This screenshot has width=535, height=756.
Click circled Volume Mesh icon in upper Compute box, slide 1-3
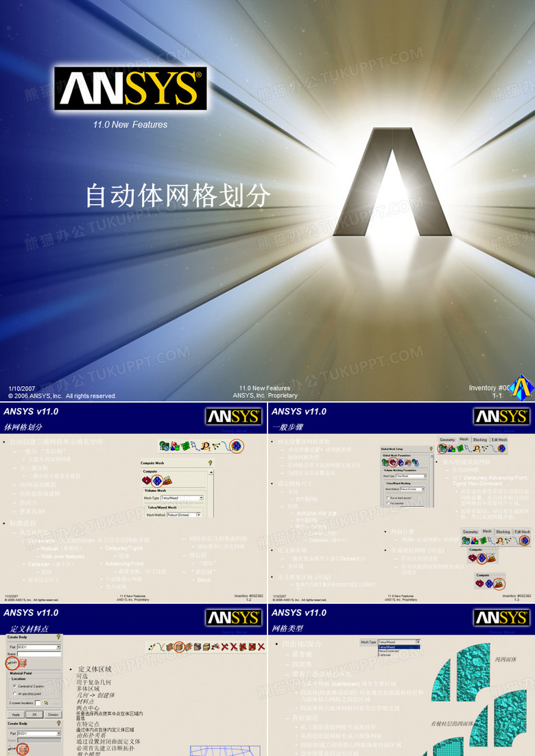[482, 558]
